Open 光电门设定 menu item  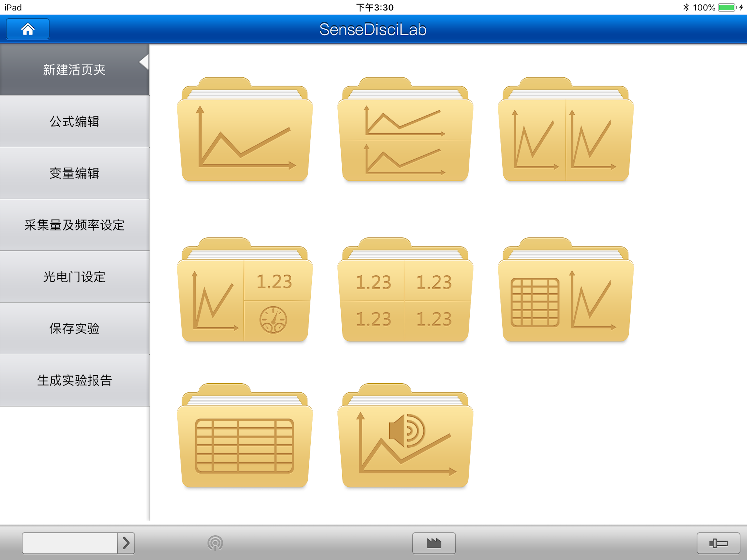[75, 277]
